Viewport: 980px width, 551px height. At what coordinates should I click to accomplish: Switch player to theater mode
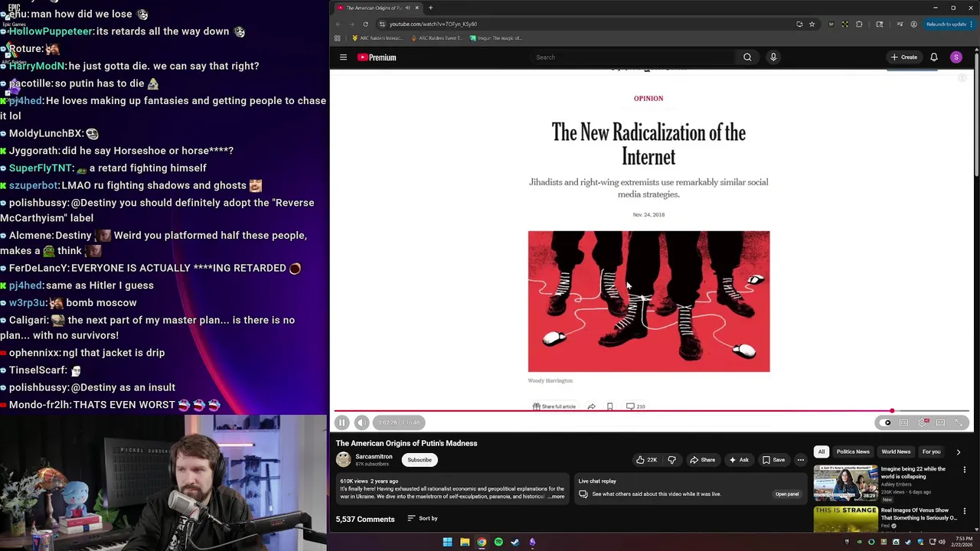tap(940, 422)
